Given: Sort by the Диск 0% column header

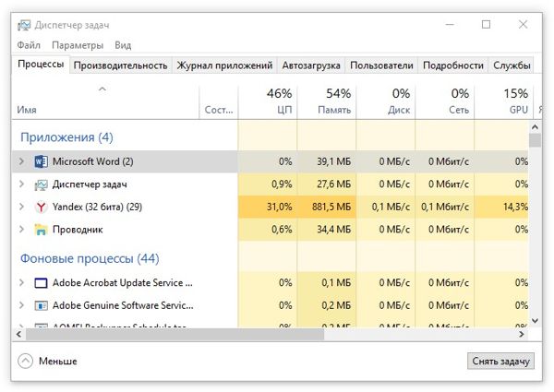Looking at the screenshot, I should (385, 102).
